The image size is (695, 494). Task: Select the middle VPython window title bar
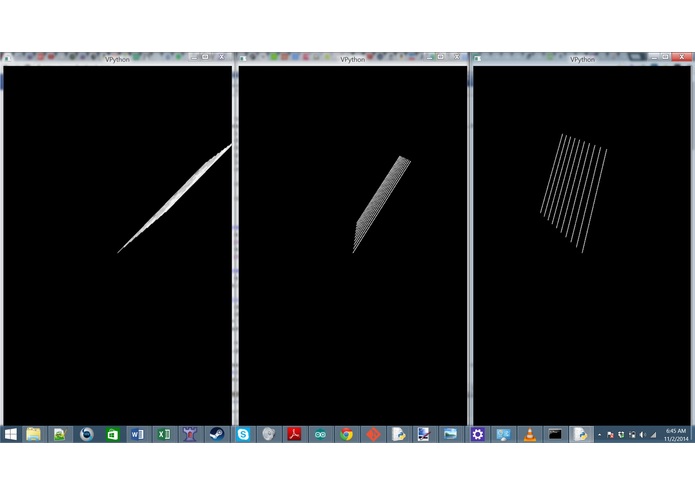352,58
